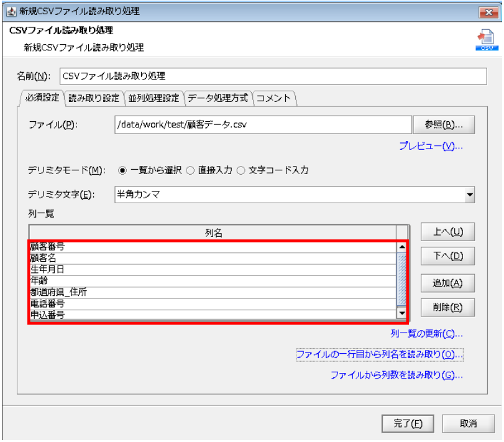504x442 pixels.
Task: Select the 顧客名 row in column list
Action: point(211,258)
